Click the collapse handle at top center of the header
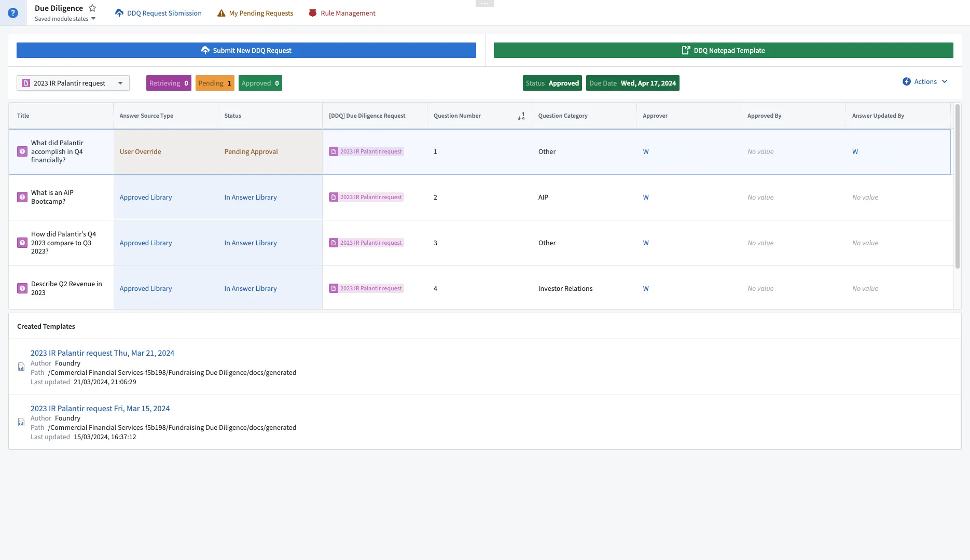Screen dimensions: 970x560 (484, 3)
